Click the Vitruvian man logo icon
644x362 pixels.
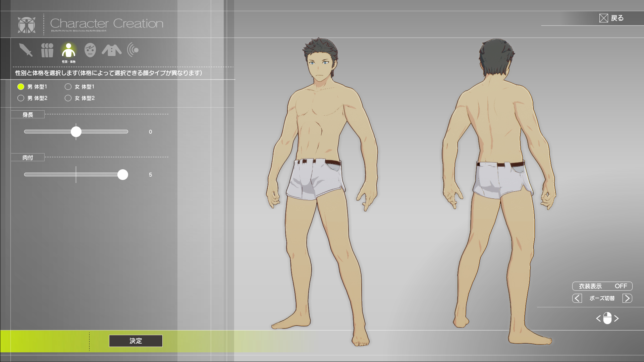tap(27, 25)
